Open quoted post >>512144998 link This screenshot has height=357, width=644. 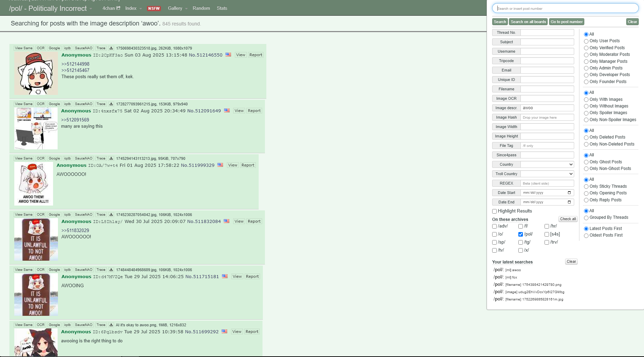[75, 64]
